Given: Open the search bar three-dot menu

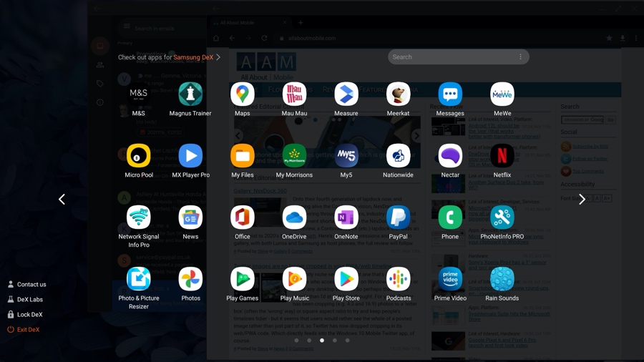Looking at the screenshot, I should tap(520, 57).
